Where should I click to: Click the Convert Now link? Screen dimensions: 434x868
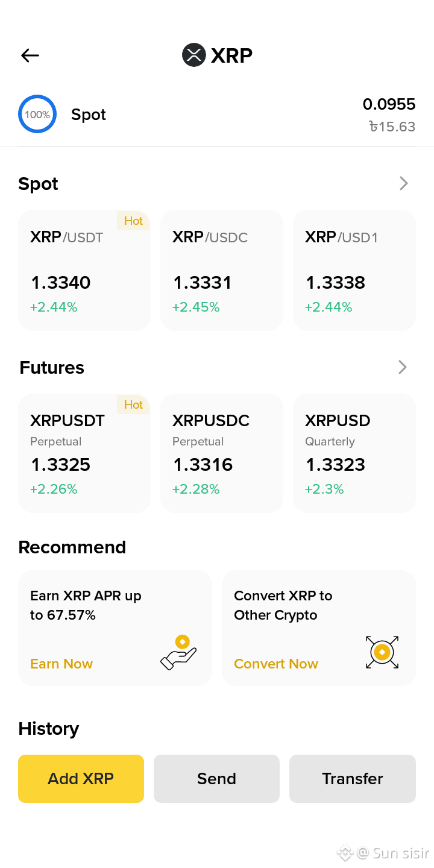click(x=276, y=664)
